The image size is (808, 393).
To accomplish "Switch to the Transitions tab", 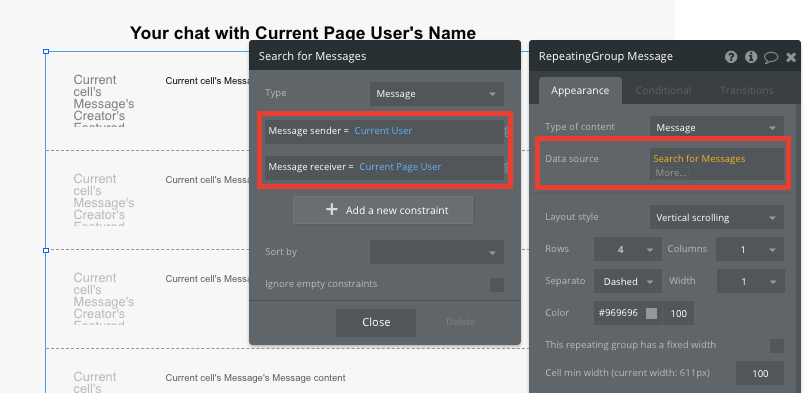I will point(747,91).
